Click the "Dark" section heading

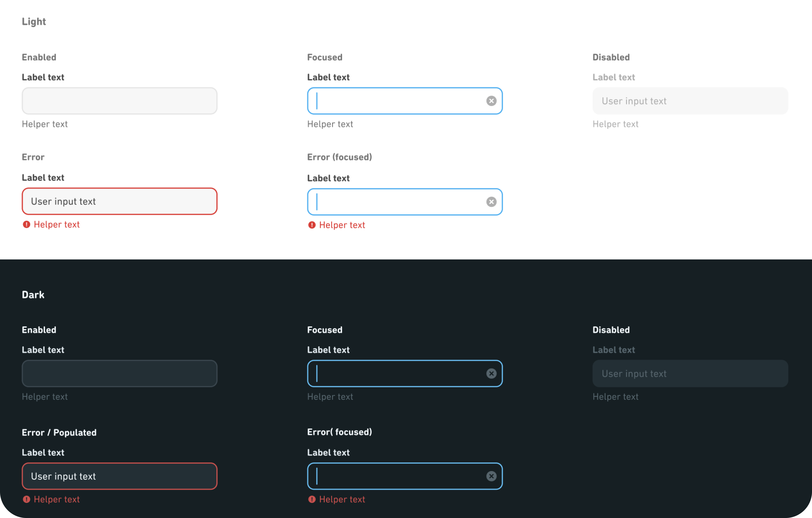pyautogui.click(x=33, y=295)
